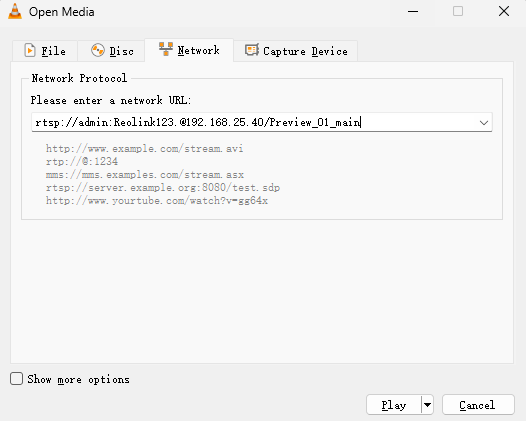Click the 'Show more options' label text

pos(78,379)
